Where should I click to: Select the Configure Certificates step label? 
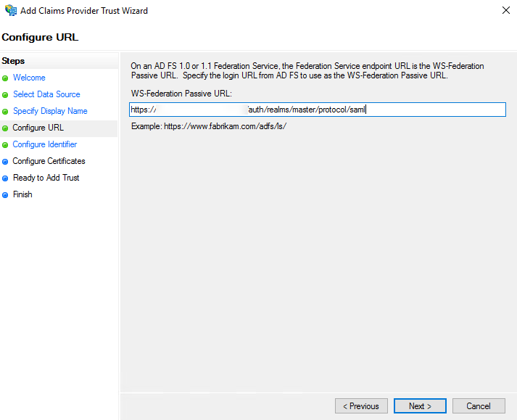pyautogui.click(x=49, y=161)
